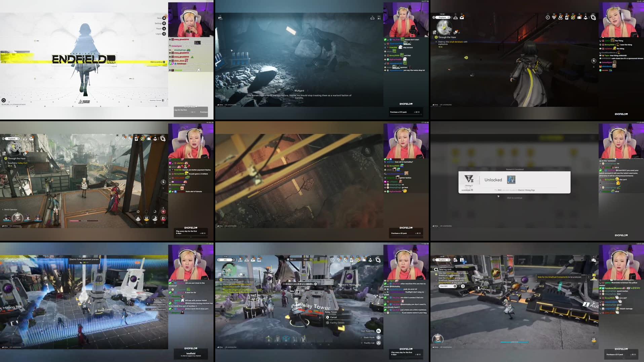Click "Click to continue" on the login screen
Screen dimensions: 644x362
157,62
